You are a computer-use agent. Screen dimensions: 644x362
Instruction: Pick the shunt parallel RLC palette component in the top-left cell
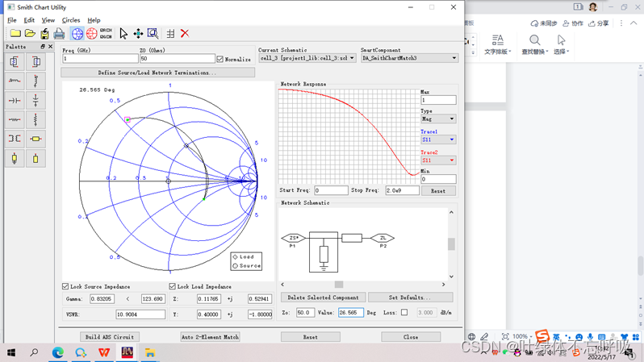(15, 61)
